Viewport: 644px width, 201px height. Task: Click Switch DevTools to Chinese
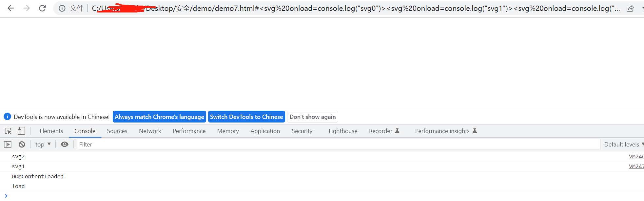246,117
